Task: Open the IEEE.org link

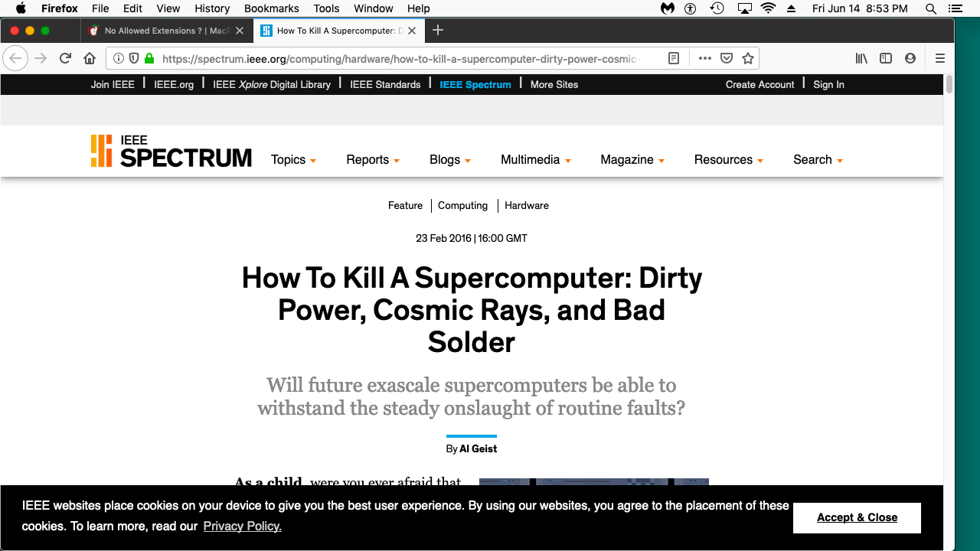Action: 174,84
